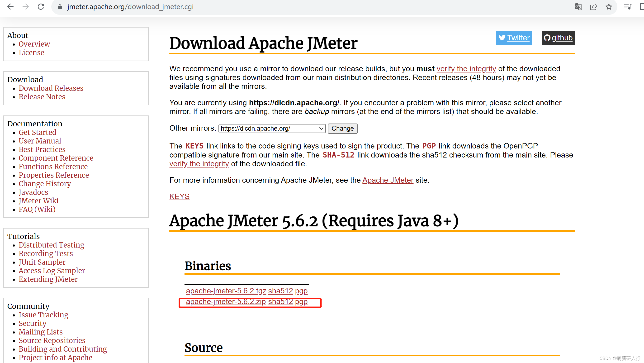Go back to the previous page
The height and width of the screenshot is (363, 644).
tap(10, 7)
